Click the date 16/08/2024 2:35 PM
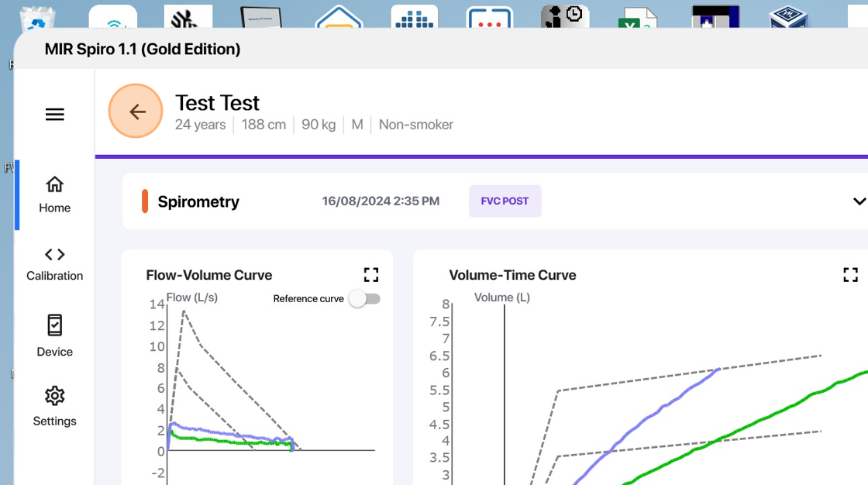Screen dimensions: 868x485 [x=381, y=201]
